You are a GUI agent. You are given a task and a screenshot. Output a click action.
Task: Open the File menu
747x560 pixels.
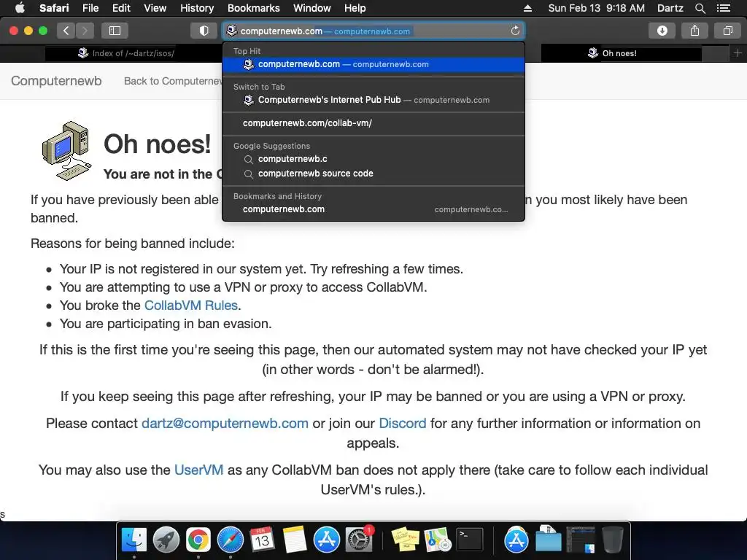(90, 8)
